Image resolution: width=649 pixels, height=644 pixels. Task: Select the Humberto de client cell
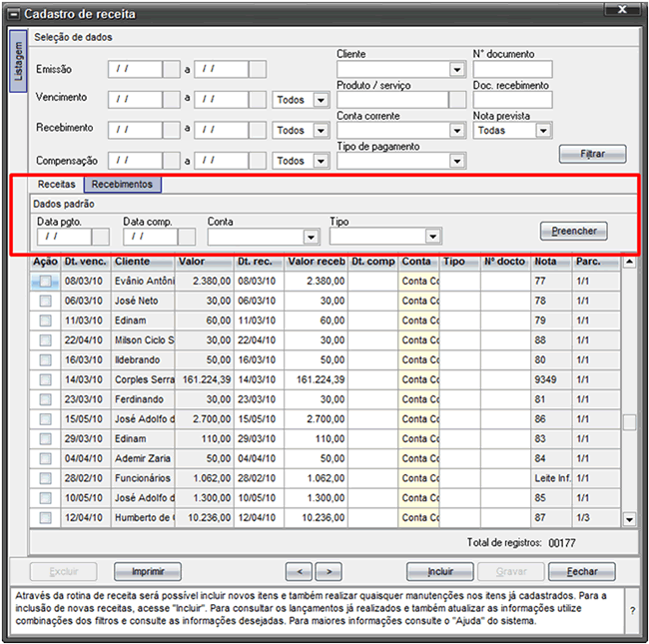pyautogui.click(x=143, y=518)
